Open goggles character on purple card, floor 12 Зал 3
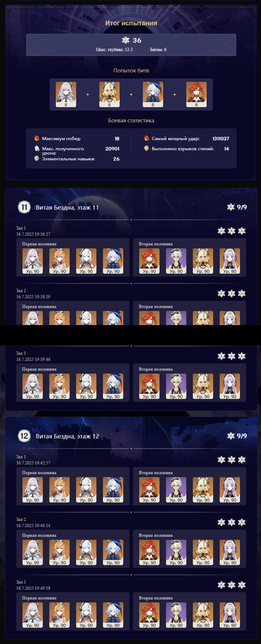261x644 pixels. click(176, 615)
